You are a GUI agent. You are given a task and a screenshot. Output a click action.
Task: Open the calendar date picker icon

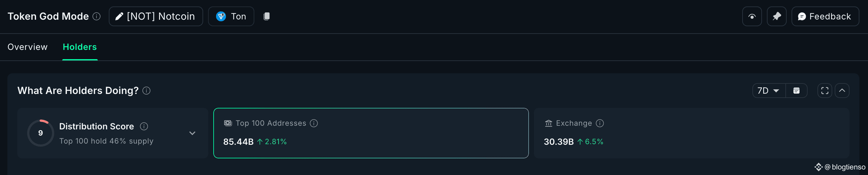point(796,91)
